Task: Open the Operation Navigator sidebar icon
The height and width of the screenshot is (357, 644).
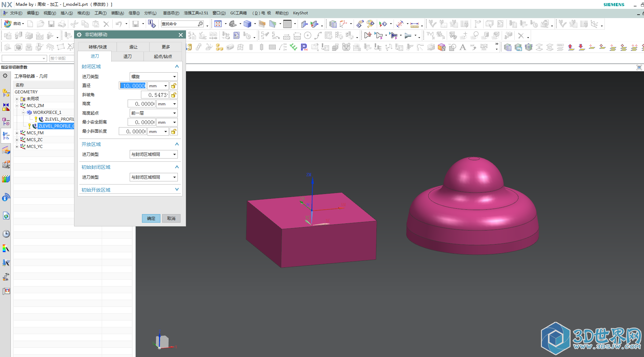Action: (6, 136)
